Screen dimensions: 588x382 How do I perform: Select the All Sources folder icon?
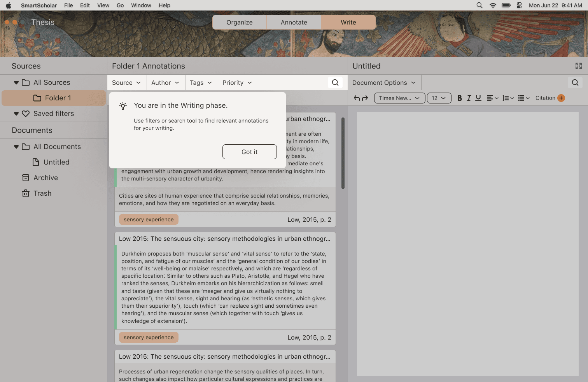tap(26, 82)
